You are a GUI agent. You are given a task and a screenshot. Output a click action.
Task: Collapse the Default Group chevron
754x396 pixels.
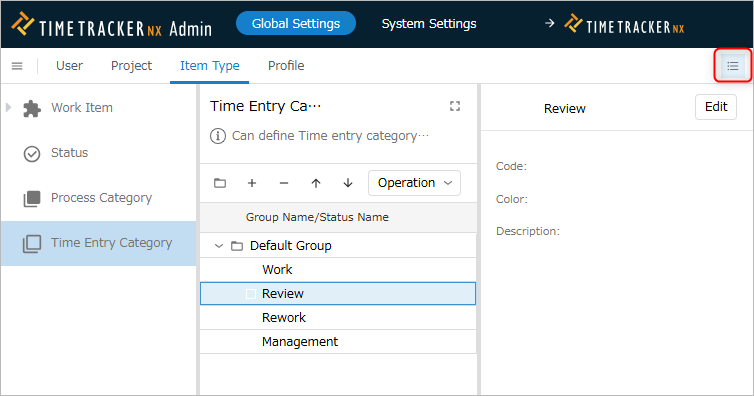click(x=219, y=246)
